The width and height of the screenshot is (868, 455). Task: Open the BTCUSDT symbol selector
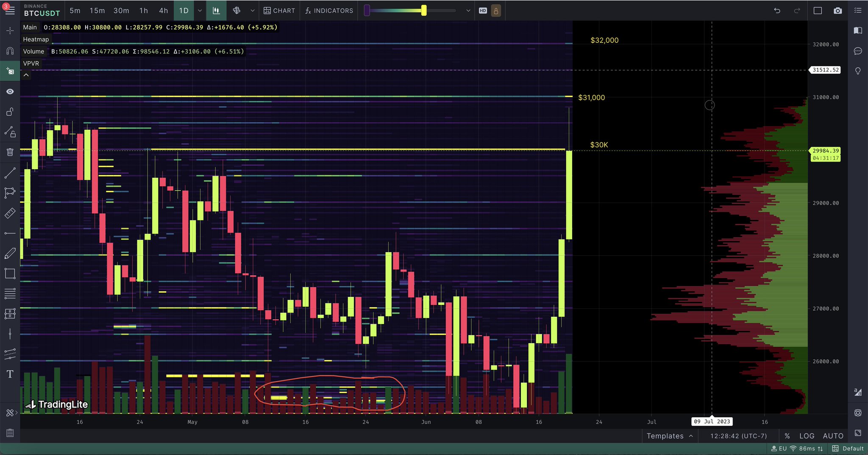tap(42, 11)
